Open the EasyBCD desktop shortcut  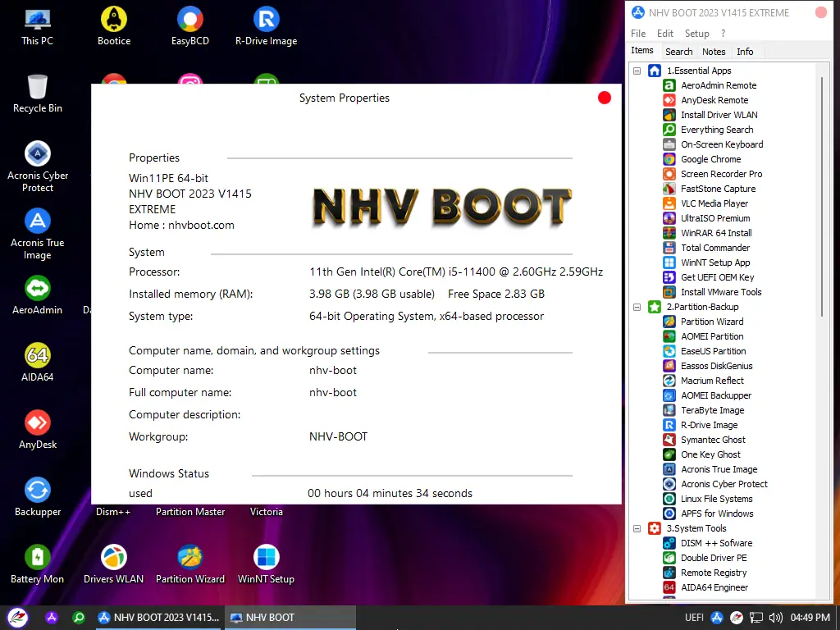[190, 25]
